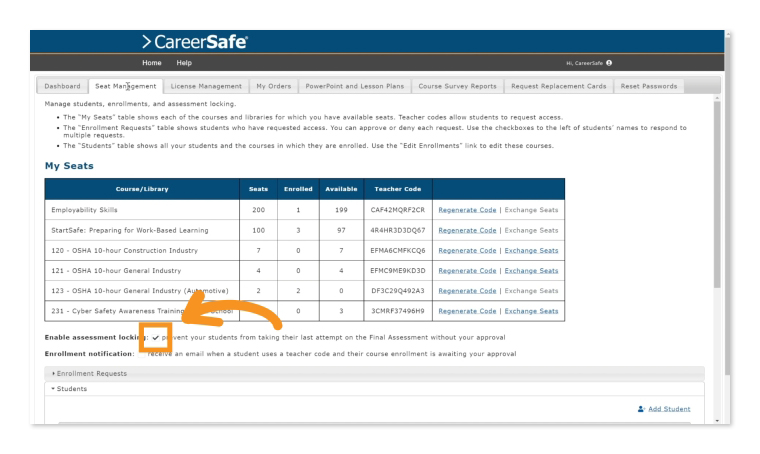Switch to the Dashboard tab
760x454 pixels.
click(63, 86)
